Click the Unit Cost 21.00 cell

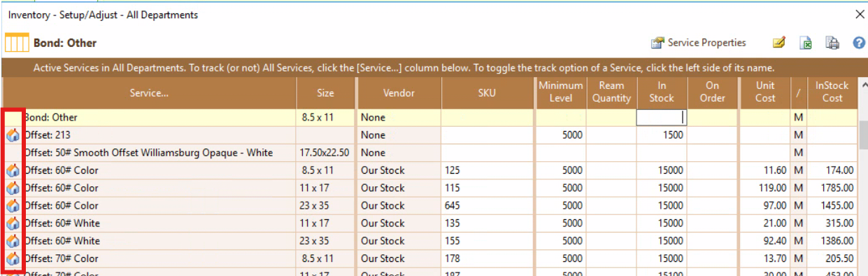765,223
